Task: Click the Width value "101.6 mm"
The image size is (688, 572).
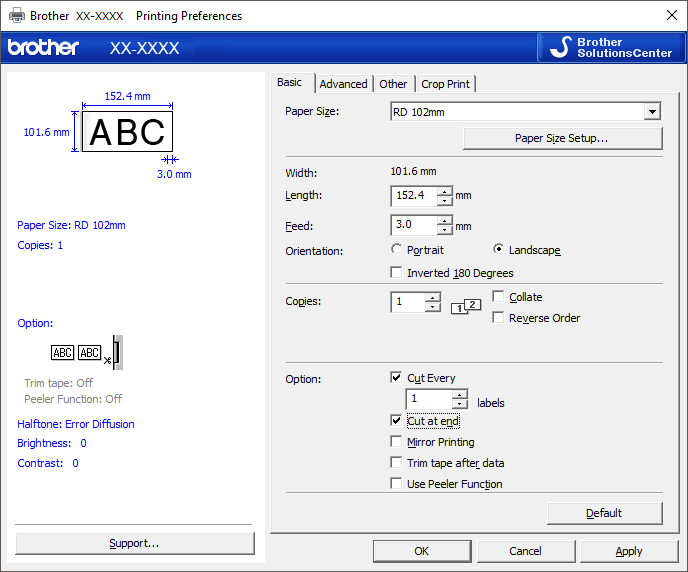Action: (x=413, y=172)
